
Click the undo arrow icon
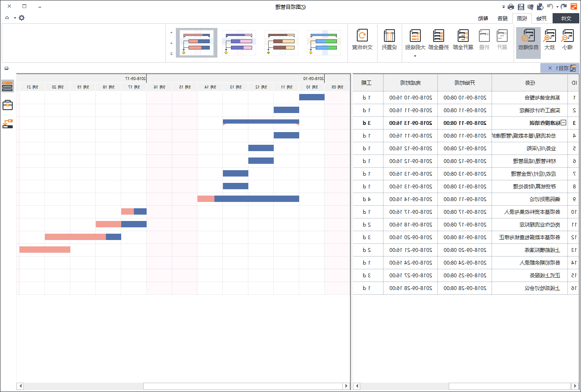point(550,7)
